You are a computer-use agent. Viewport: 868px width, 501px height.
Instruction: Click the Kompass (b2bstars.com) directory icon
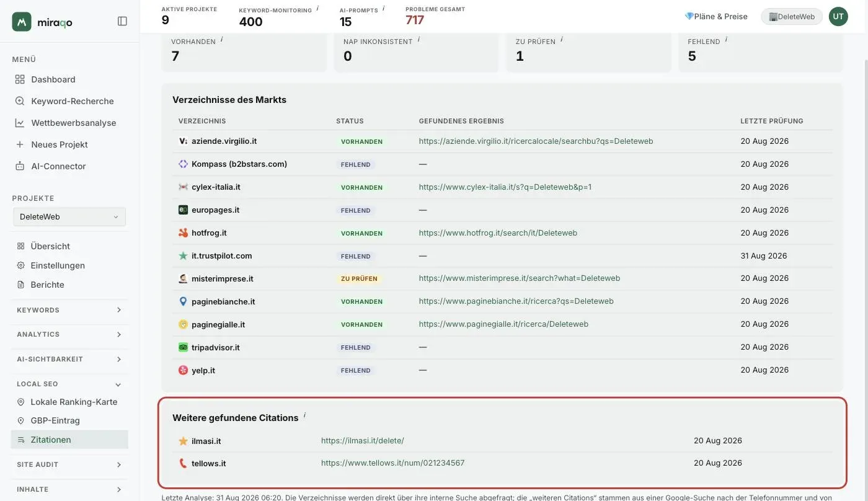[x=183, y=164]
